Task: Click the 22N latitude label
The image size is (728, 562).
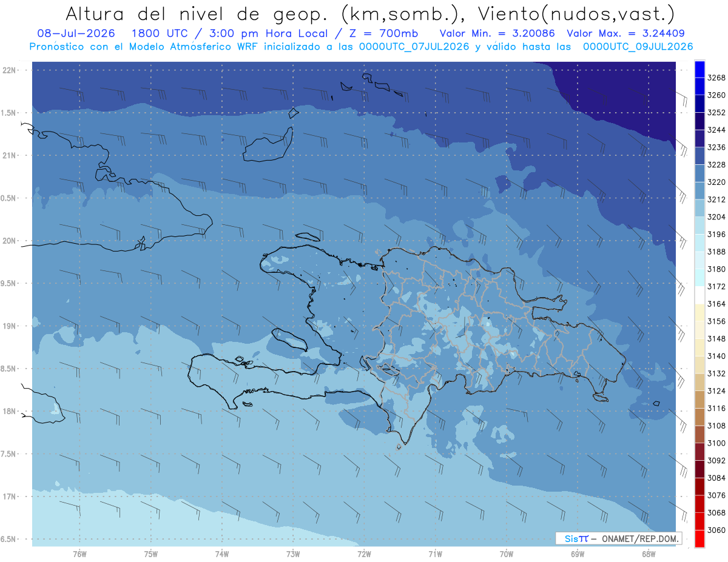Action: point(10,70)
